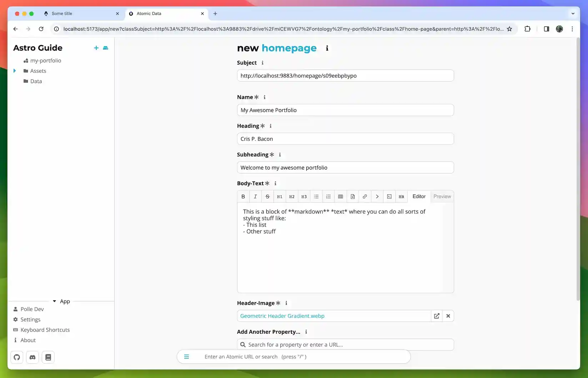Open the Geometric Header Gradient.webp link

(x=282, y=316)
